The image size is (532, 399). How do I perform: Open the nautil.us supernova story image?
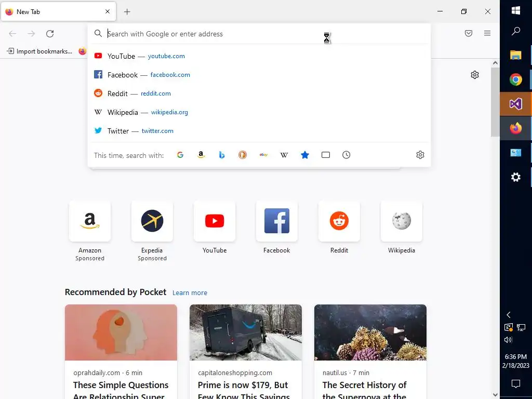click(370, 332)
